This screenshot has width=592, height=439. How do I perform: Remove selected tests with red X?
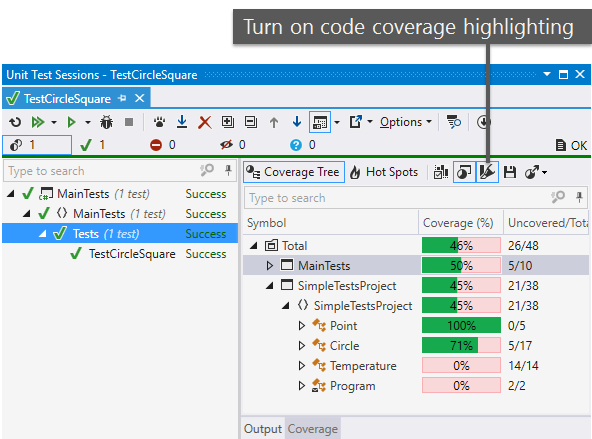205,122
